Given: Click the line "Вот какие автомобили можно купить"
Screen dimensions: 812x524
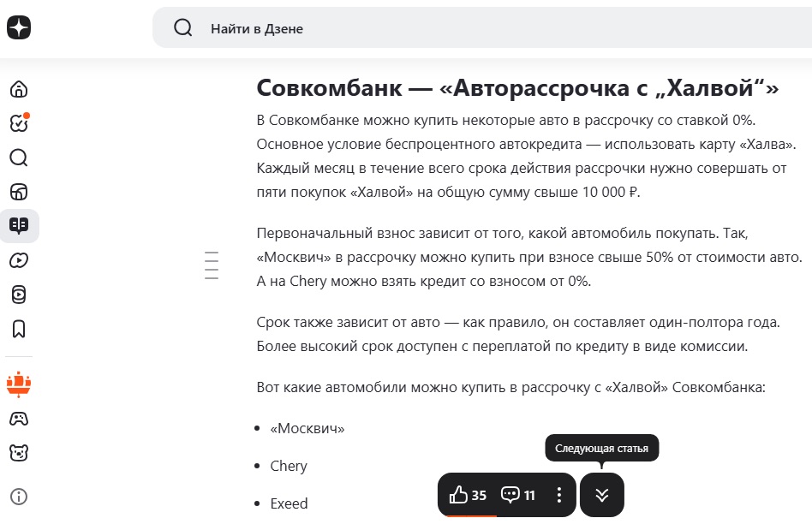Looking at the screenshot, I should point(510,387).
